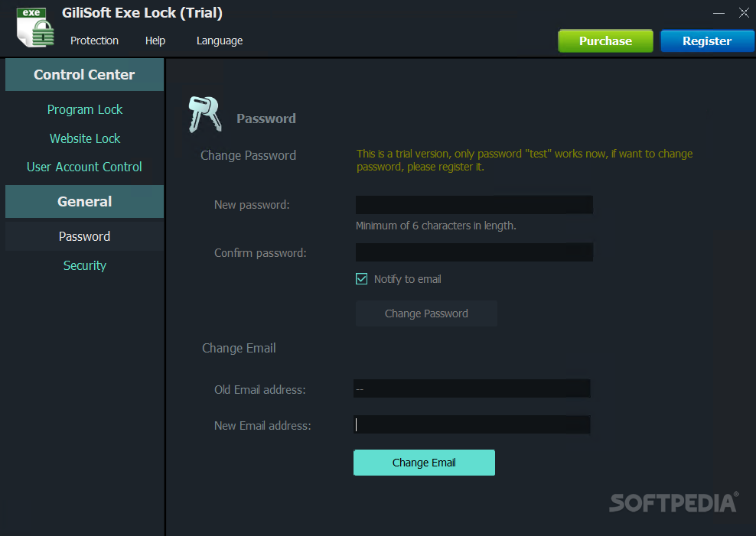
Task: Uncheck the Notify to email checkbox
Action: 362,279
